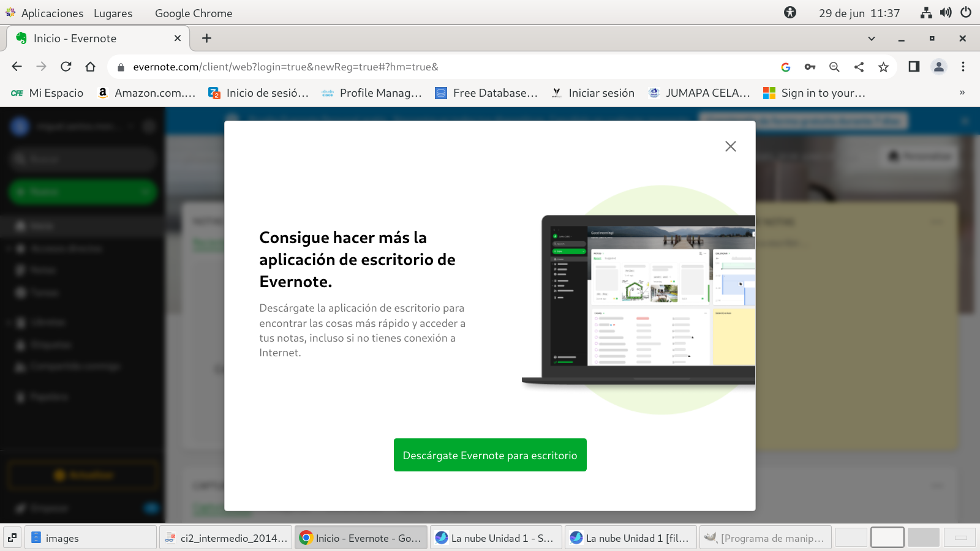Share this page using share icon
The image size is (980, 551).
(859, 67)
